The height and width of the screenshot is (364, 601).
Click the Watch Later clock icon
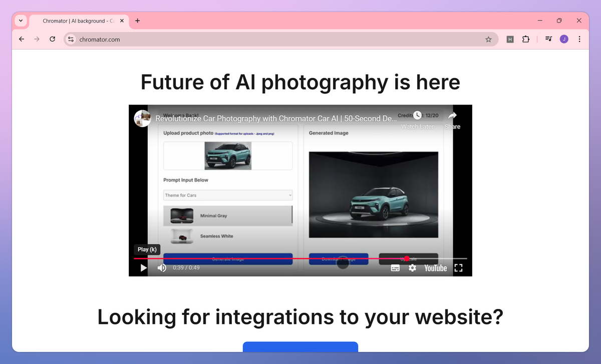[417, 116]
